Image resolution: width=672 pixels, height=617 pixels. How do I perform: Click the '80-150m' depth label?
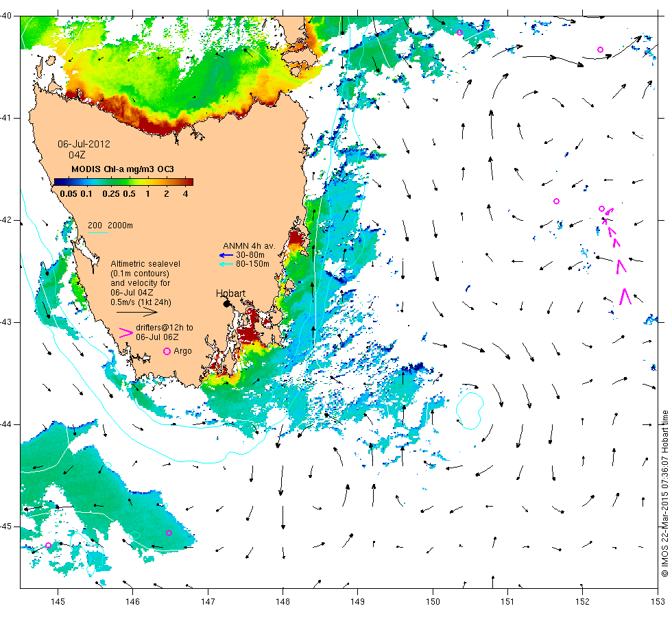click(x=252, y=264)
